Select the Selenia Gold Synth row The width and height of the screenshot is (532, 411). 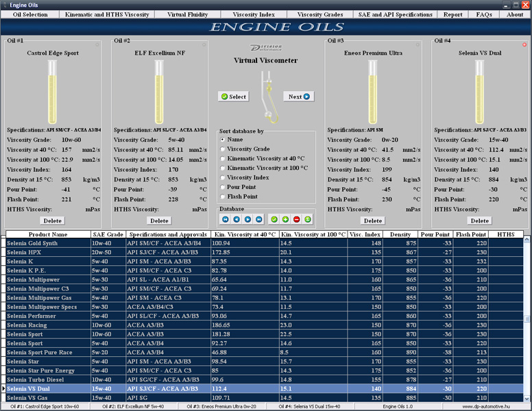(265, 243)
